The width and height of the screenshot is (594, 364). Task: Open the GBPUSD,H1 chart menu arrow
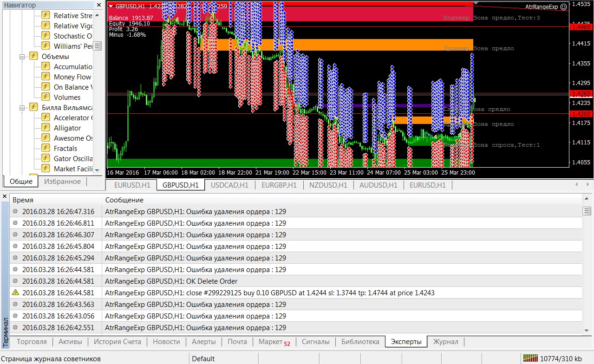[111, 6]
